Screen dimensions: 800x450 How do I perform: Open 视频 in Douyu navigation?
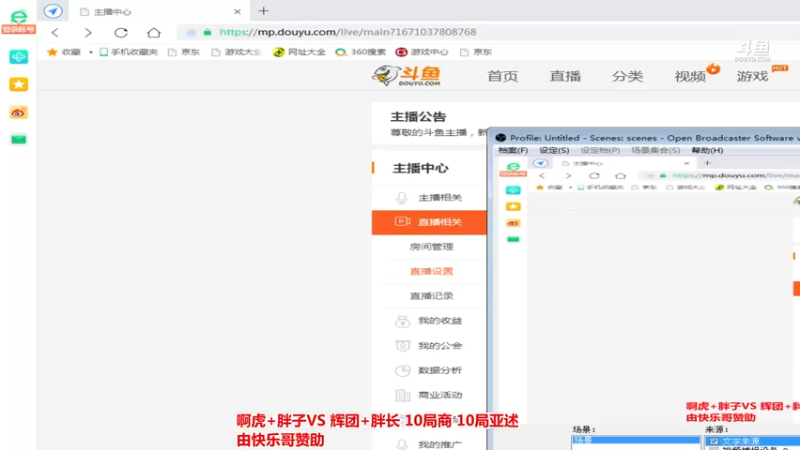click(x=690, y=76)
